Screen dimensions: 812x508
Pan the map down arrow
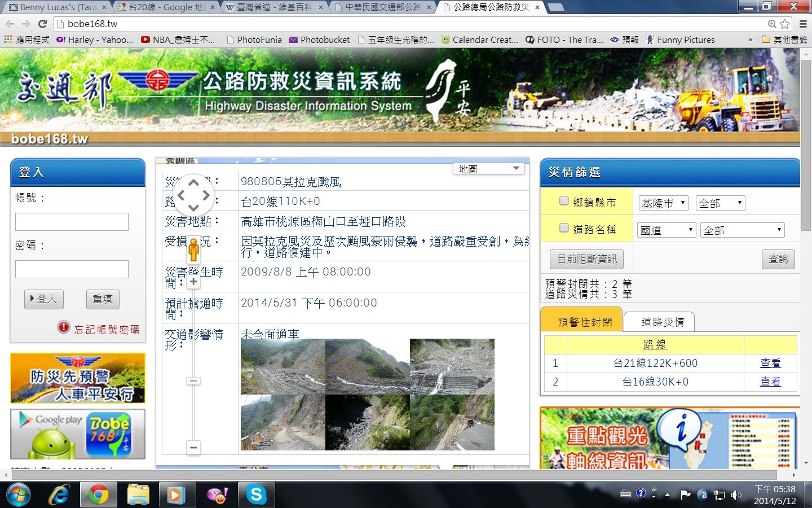coord(193,208)
